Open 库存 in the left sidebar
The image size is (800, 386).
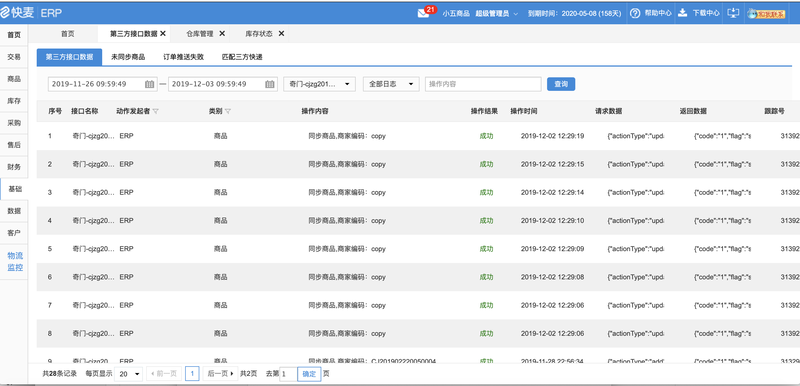pos(14,101)
